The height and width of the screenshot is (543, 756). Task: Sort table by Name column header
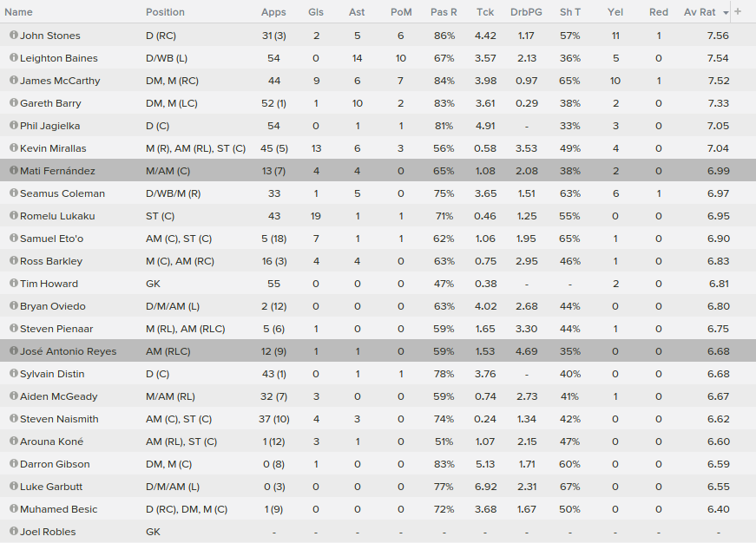point(18,12)
